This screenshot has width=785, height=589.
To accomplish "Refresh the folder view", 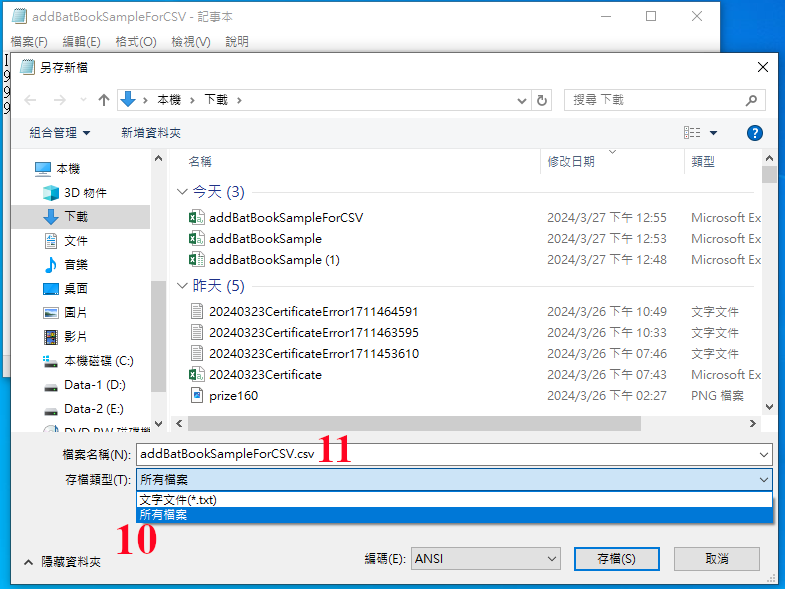I will (x=542, y=101).
